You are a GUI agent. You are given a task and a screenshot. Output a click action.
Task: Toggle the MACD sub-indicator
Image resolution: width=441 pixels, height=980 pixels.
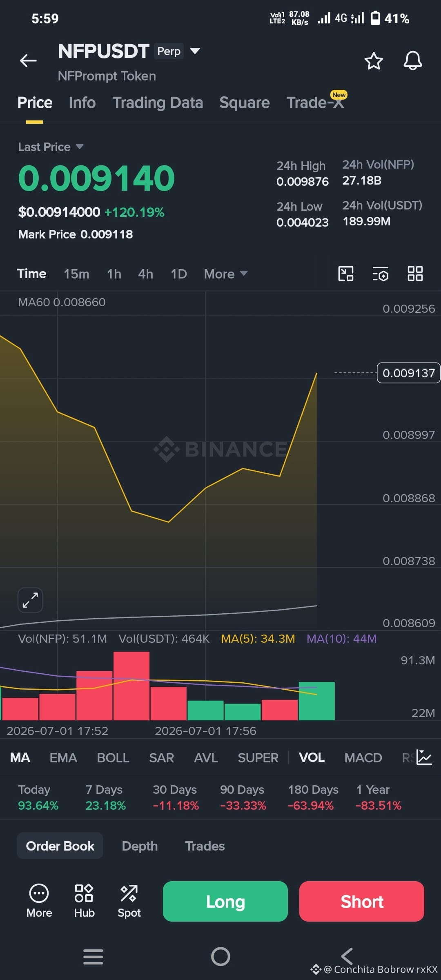click(x=363, y=757)
